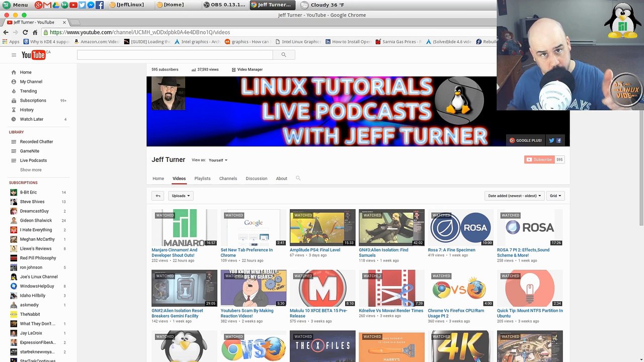Launch Google+ from the top panel
The width and height of the screenshot is (644, 362).
click(x=38, y=5)
